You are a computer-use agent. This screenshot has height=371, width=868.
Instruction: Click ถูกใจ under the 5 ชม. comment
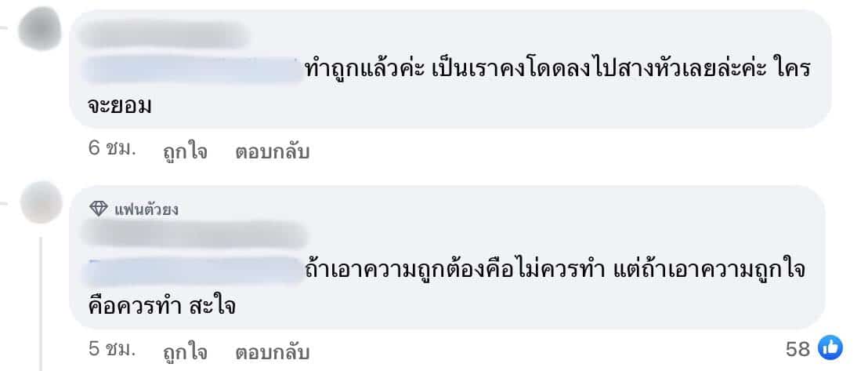186,351
